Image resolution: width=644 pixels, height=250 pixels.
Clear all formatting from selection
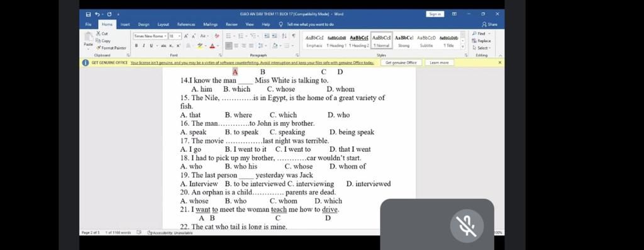tap(216, 36)
